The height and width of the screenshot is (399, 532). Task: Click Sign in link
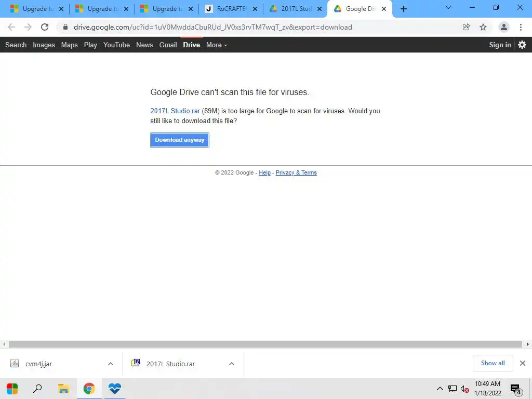(500, 45)
